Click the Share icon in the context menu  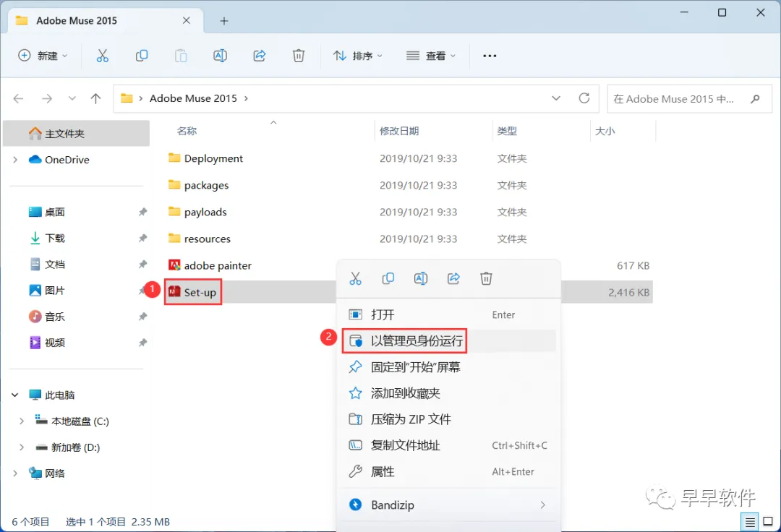point(453,279)
